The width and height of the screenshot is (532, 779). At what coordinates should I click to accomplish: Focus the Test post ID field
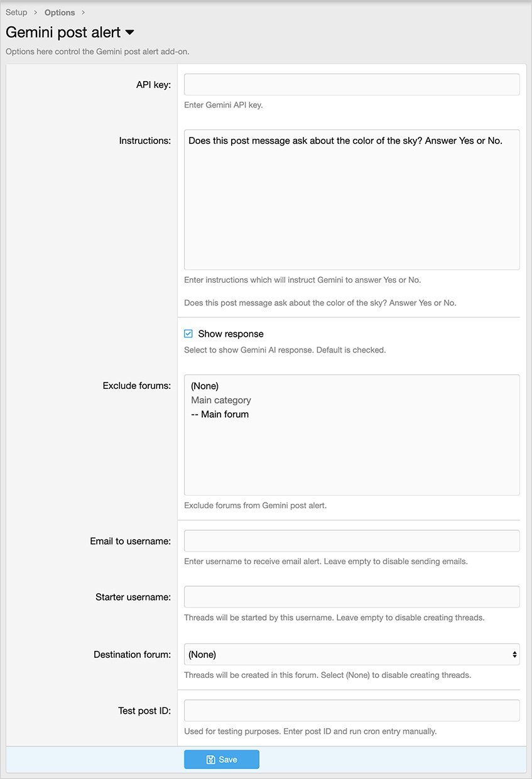352,711
